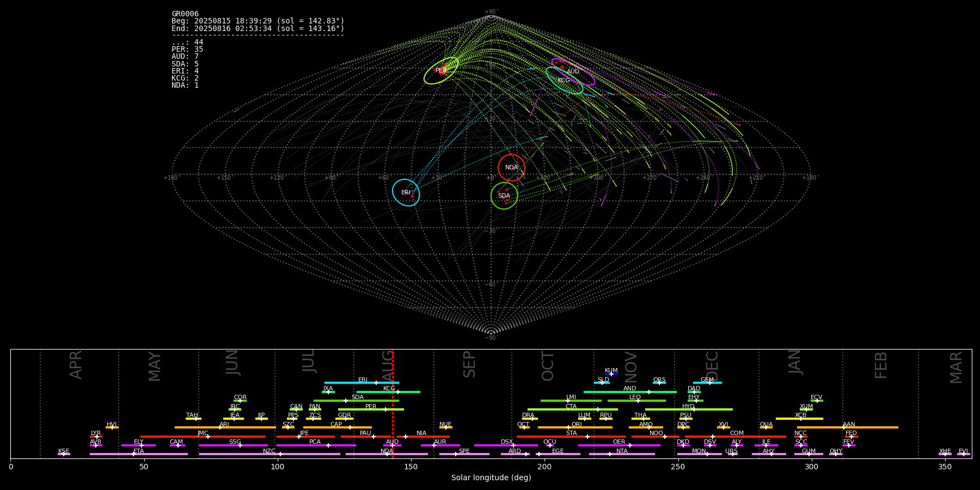Click the 'KCG: 2' legend count
Screen dimensions: 980x490
click(185, 78)
